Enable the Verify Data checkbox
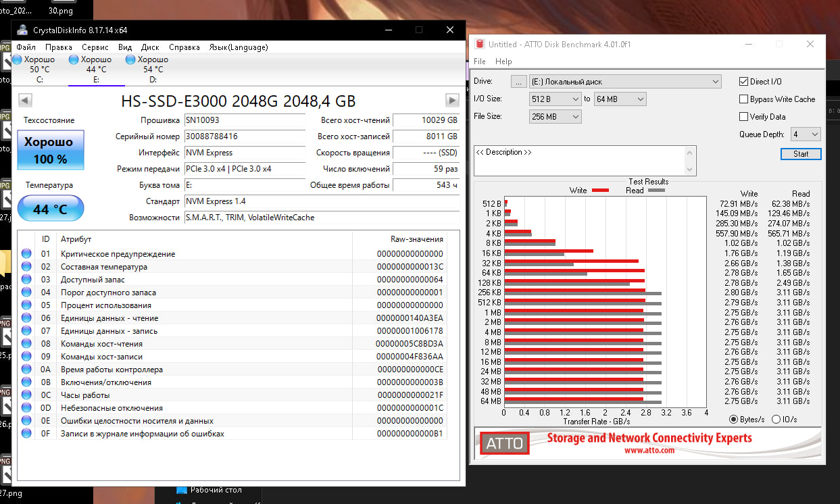This screenshot has height=504, width=840. (743, 117)
